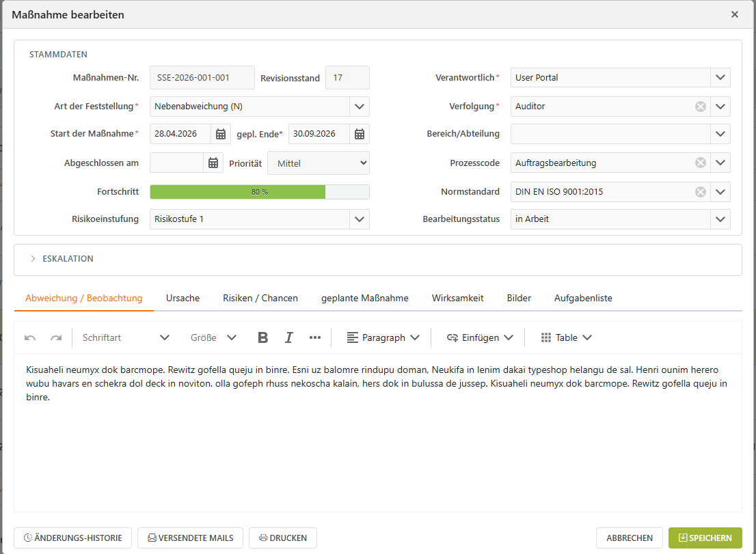Switch to Risiken / Chancen tab

pyautogui.click(x=260, y=299)
